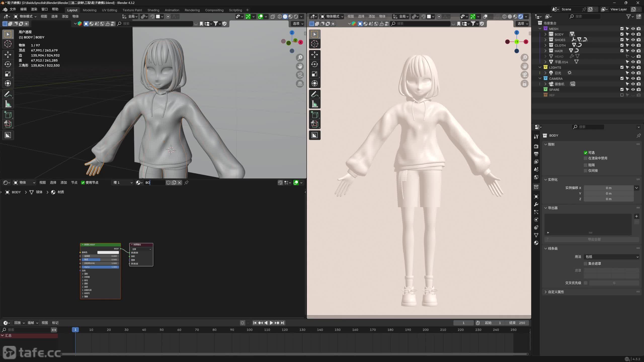This screenshot has height=362, width=644.
Task: Collapse the LIGHTS collection
Action: tap(540, 67)
